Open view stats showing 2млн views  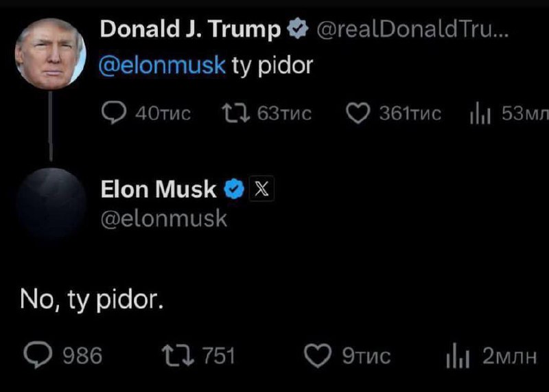point(457,355)
